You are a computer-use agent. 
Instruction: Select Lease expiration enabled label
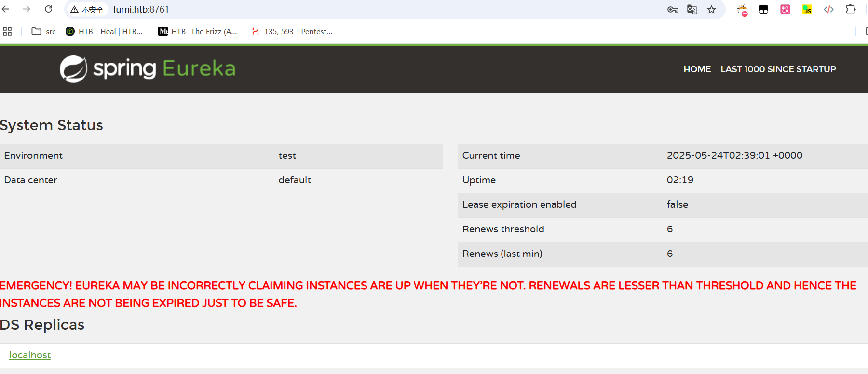pos(519,205)
